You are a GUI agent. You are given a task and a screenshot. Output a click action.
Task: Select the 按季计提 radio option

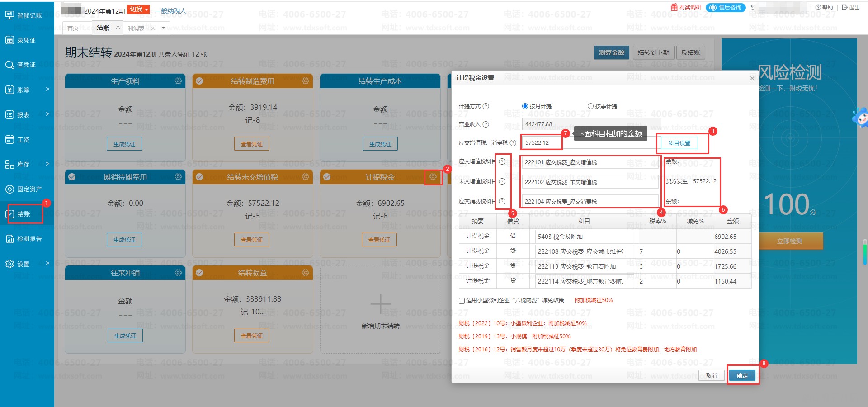pyautogui.click(x=590, y=106)
